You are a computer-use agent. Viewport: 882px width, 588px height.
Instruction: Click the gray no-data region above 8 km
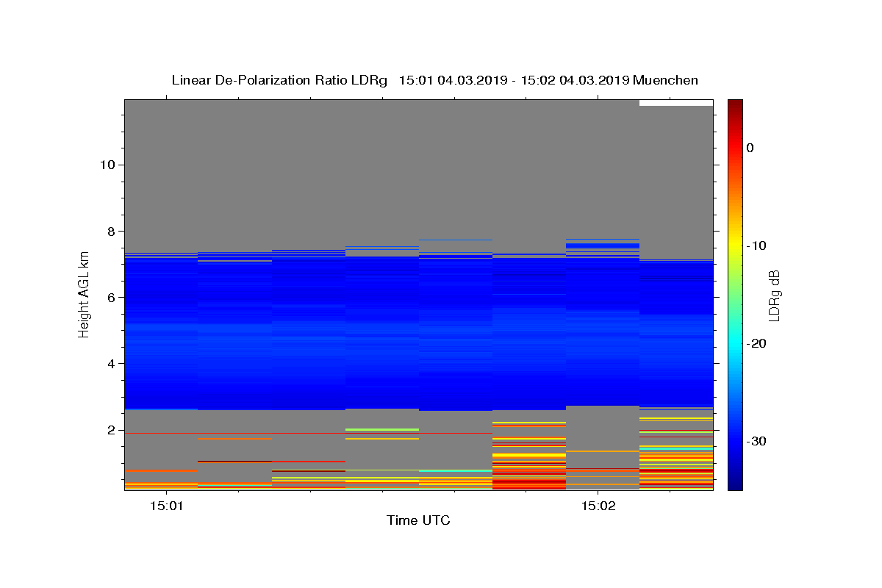[419, 165]
